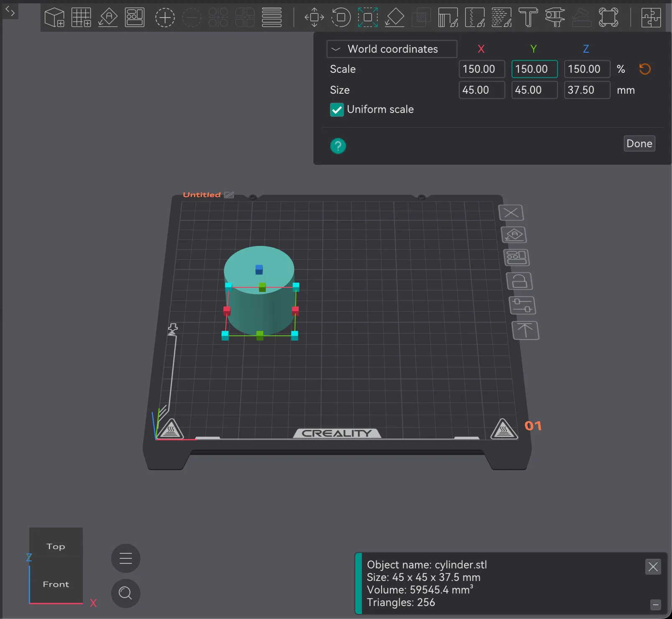Click the Lay on face tool
Image resolution: width=672 pixels, height=619 pixels.
395,18
